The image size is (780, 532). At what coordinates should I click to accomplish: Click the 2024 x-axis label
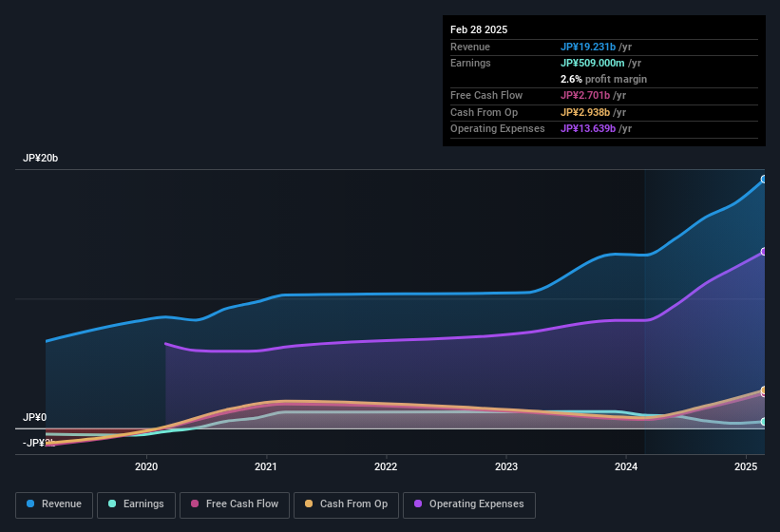[x=626, y=466]
